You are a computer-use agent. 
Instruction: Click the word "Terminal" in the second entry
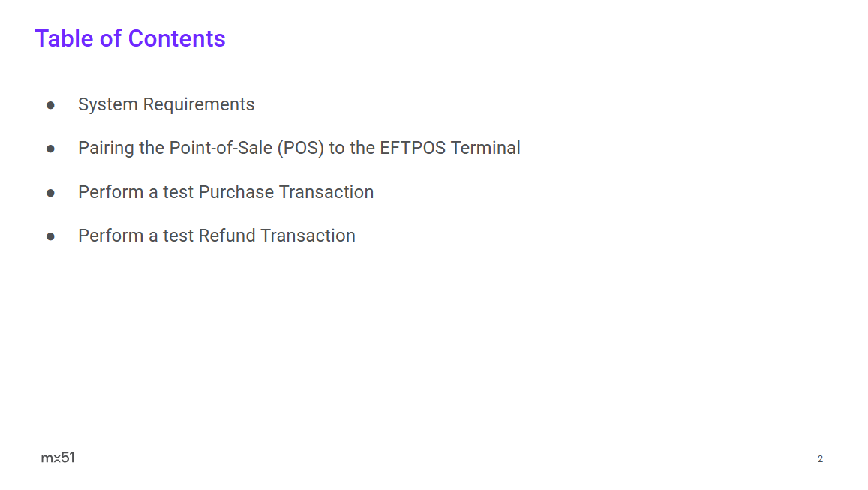click(485, 148)
